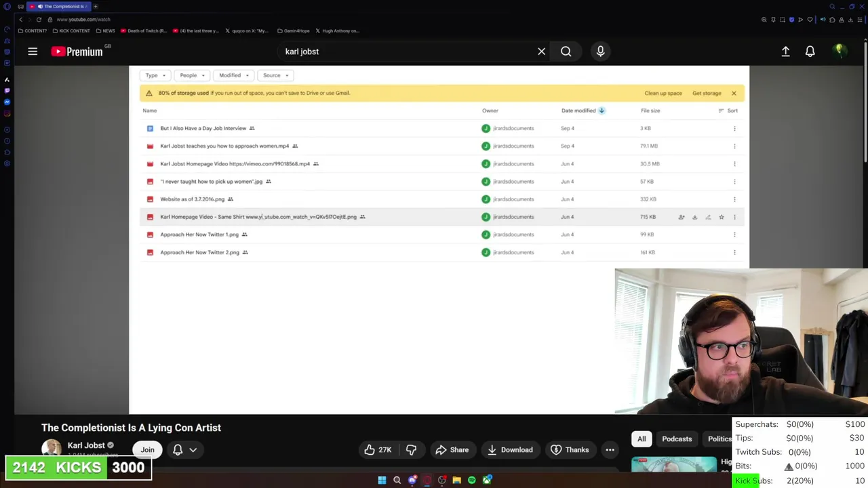Open the YouTube notifications bell

point(810,52)
